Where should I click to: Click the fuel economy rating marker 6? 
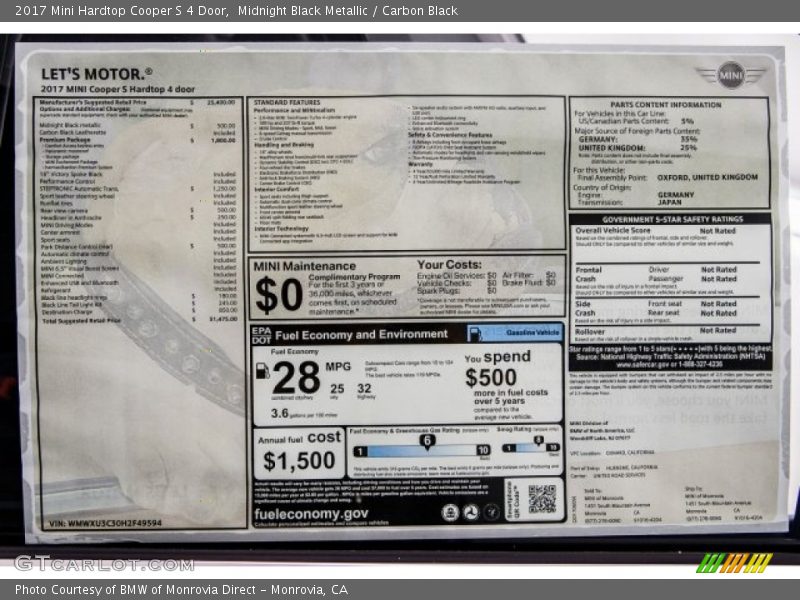[427, 441]
